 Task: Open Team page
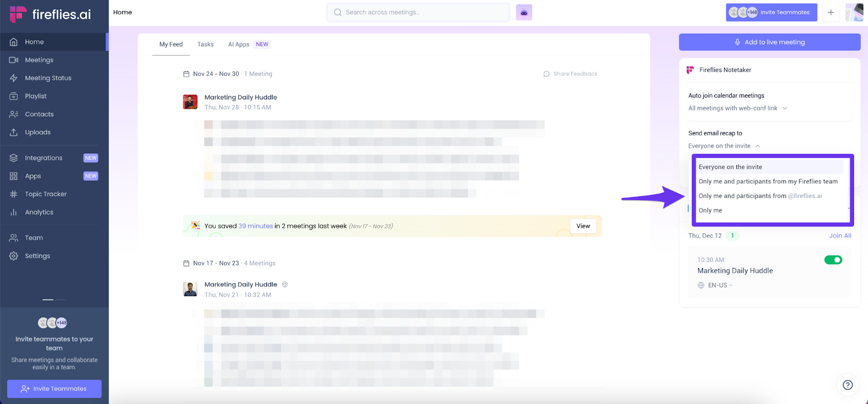click(x=54, y=238)
